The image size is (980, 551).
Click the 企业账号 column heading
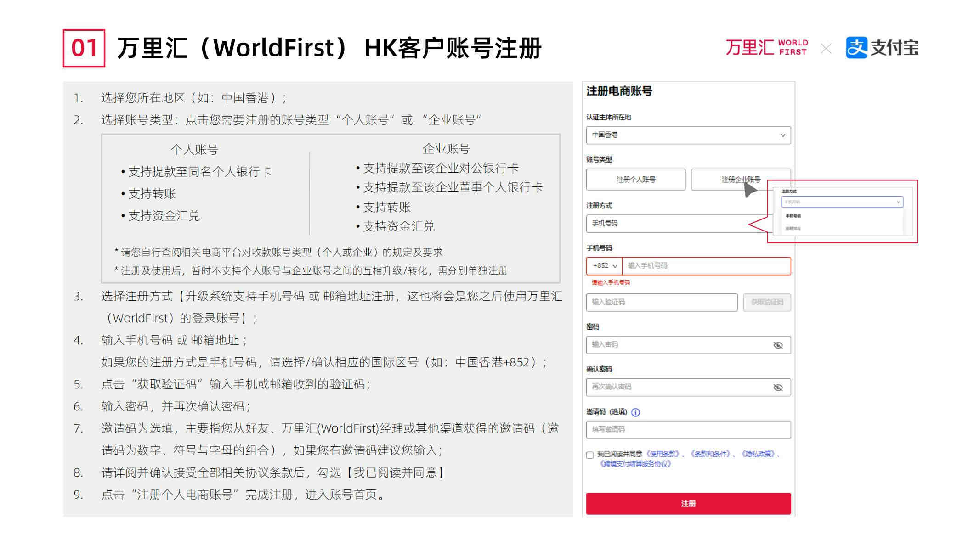(446, 149)
